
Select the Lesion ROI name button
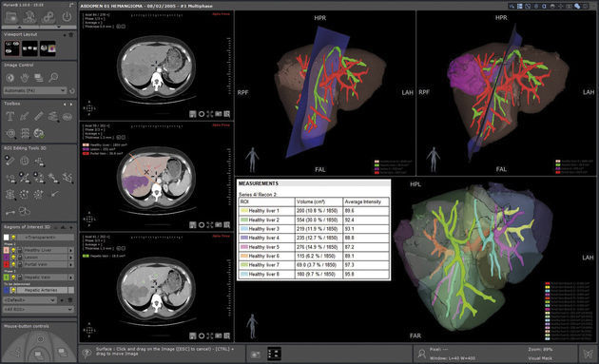click(46, 258)
